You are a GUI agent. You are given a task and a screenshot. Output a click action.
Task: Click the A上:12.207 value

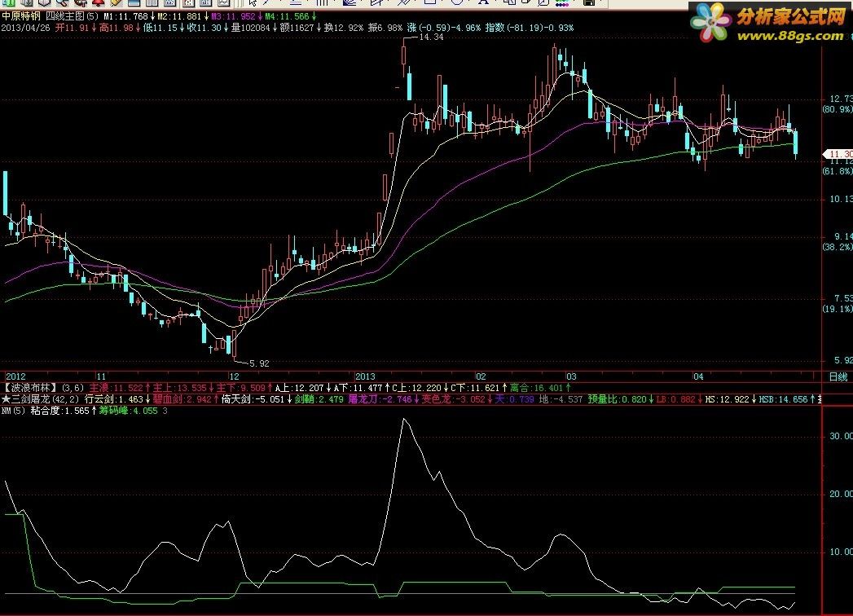300,388
